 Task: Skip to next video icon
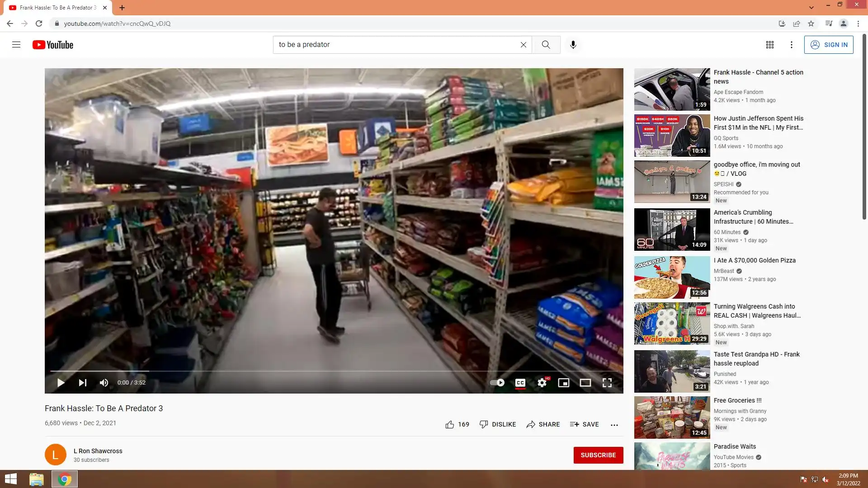coord(83,383)
